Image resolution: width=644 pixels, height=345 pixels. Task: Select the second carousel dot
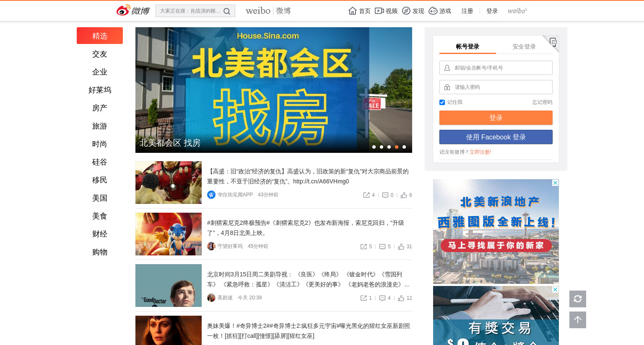coord(382,147)
